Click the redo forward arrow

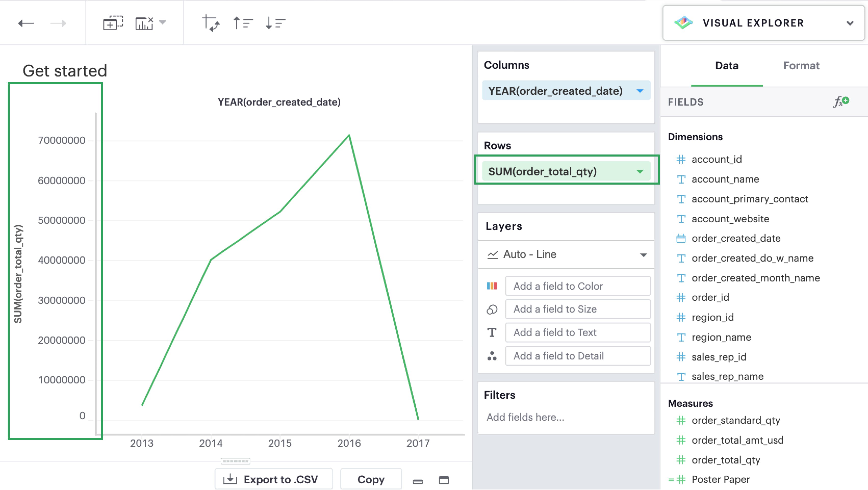(x=58, y=23)
